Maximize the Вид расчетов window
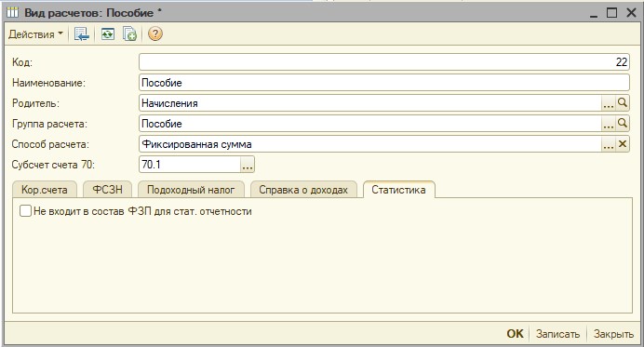The width and height of the screenshot is (644, 347). (x=612, y=13)
